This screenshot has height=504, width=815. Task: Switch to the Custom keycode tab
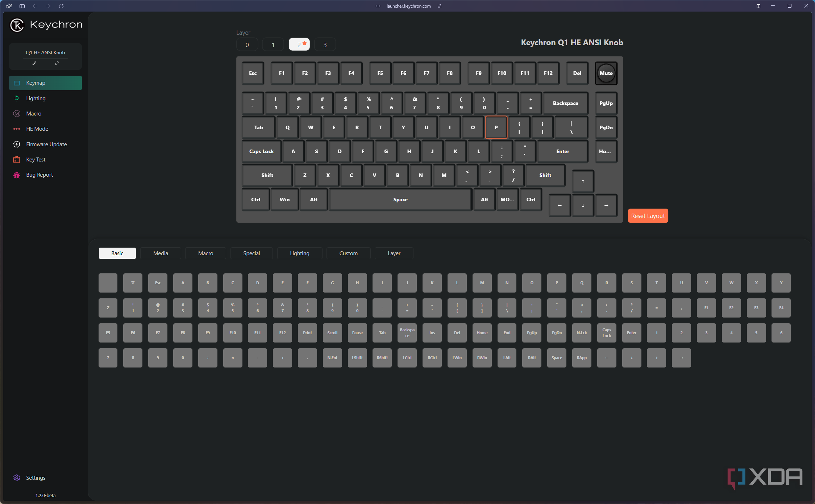(x=348, y=253)
